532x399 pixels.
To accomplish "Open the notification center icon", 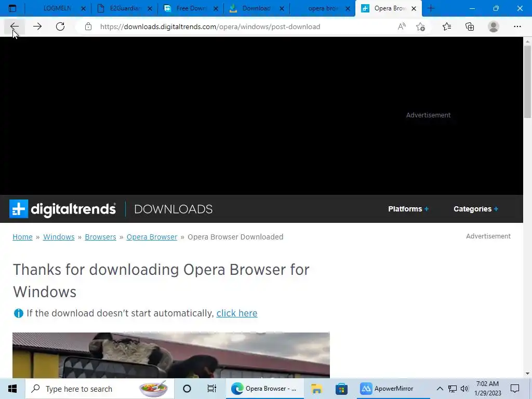I will [x=515, y=389].
